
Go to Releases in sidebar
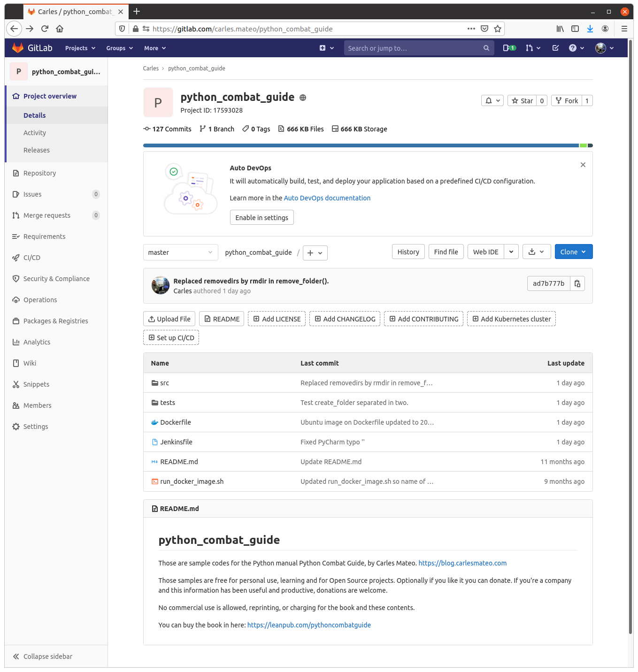coord(57,150)
